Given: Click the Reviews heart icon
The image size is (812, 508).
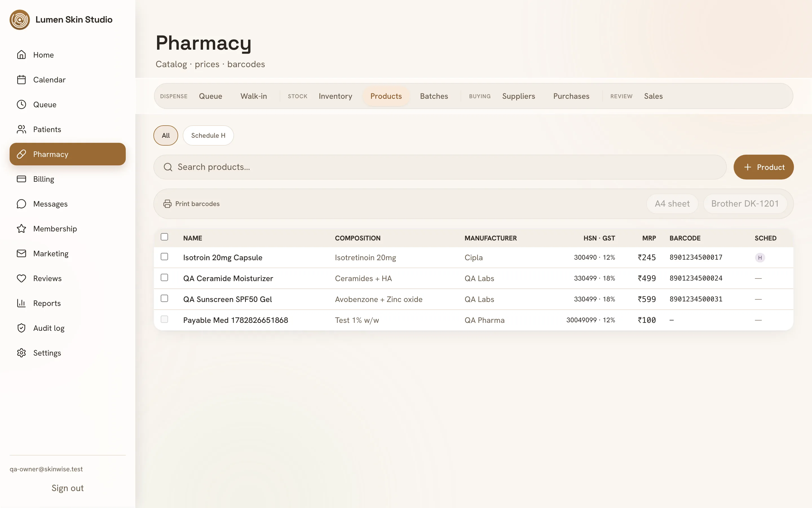Looking at the screenshot, I should pyautogui.click(x=21, y=279).
